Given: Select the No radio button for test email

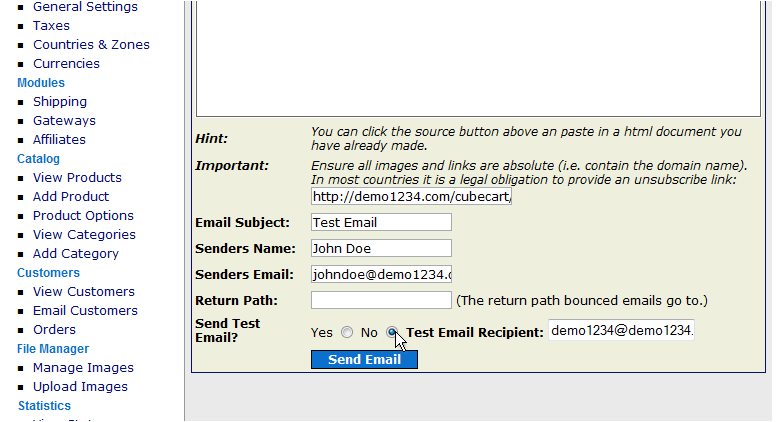Looking at the screenshot, I should tap(392, 332).
